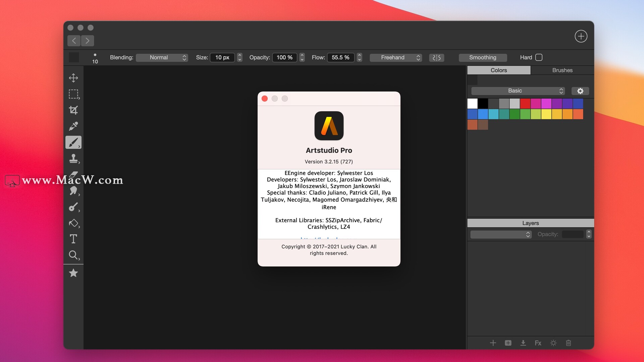
Task: Pick the black color swatch
Action: [x=483, y=104]
